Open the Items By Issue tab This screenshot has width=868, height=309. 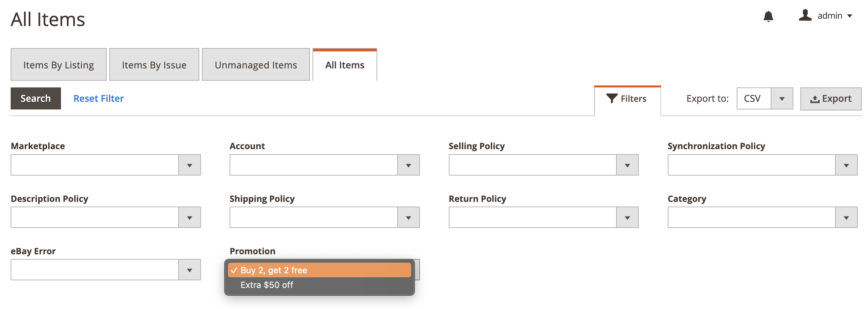(x=154, y=65)
